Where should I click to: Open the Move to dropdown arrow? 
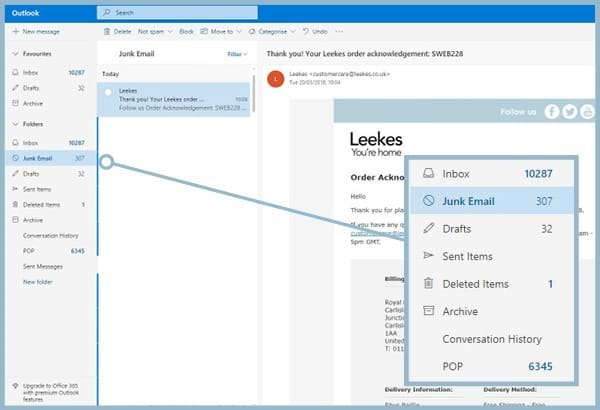[239, 31]
